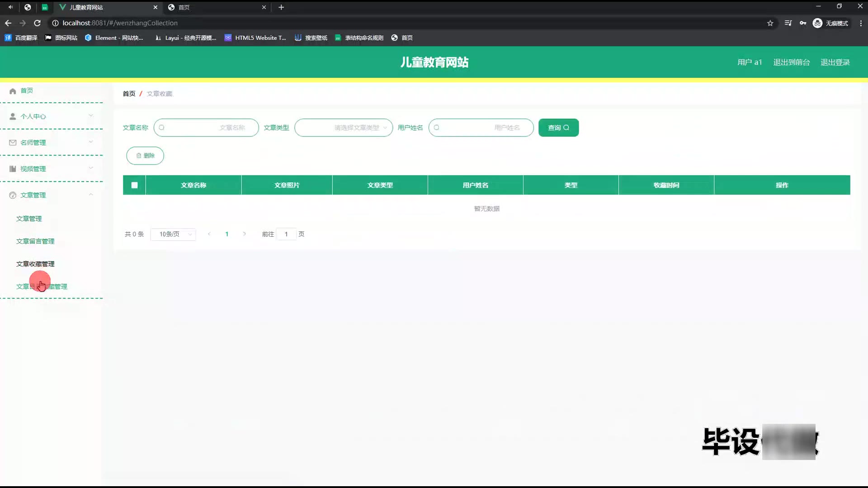Click the 暂无数据 empty-table text
Viewport: 868px width, 488px height.
486,209
